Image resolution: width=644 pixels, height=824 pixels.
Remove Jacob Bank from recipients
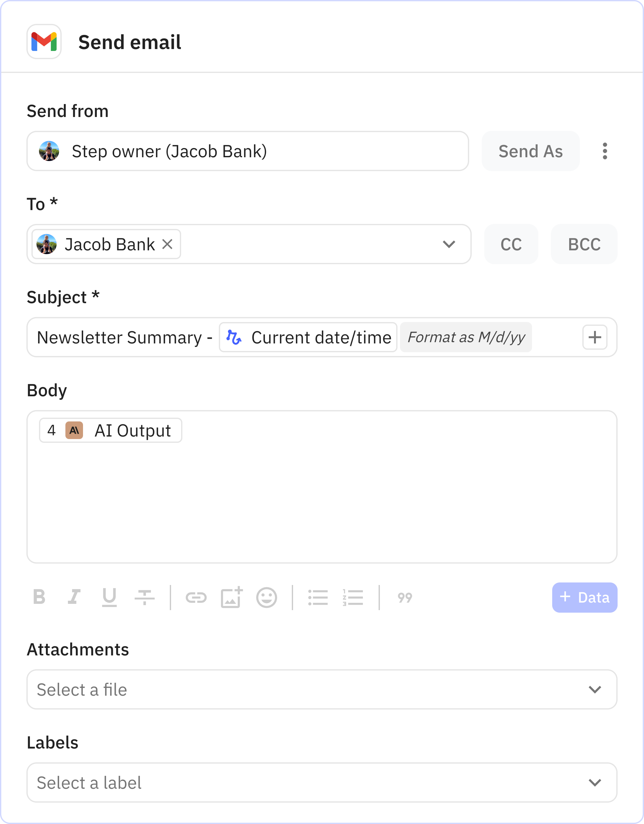coord(168,244)
